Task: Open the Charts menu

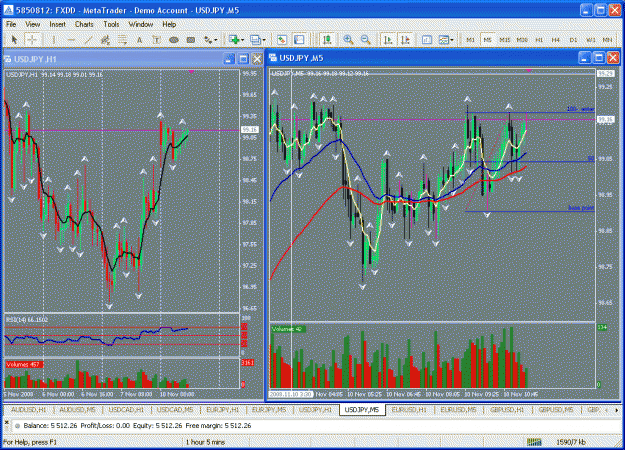Action: coord(84,24)
